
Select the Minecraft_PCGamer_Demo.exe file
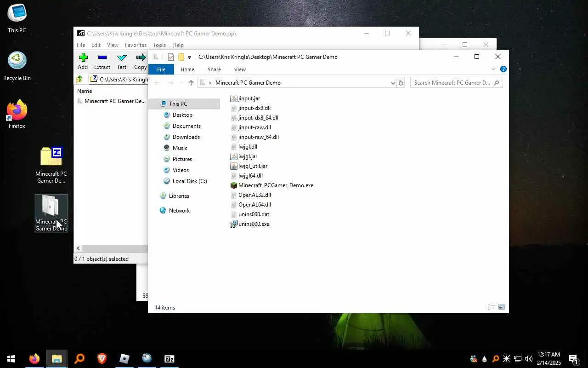(x=272, y=185)
